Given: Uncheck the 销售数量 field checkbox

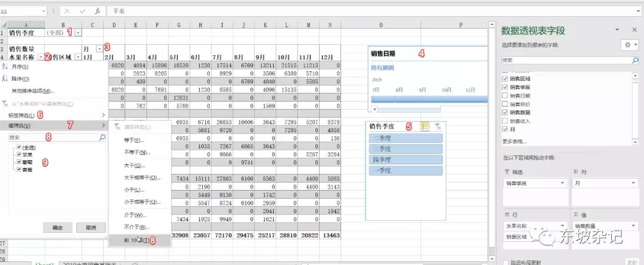Looking at the screenshot, I should click(505, 112).
